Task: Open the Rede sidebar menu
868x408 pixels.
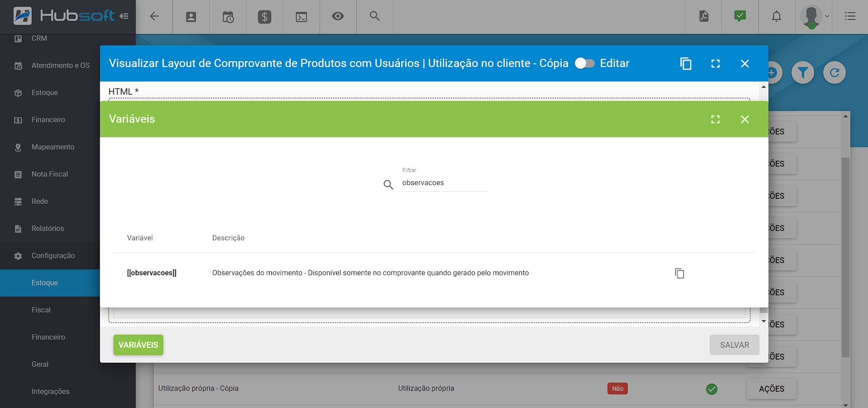Action: 50,202
